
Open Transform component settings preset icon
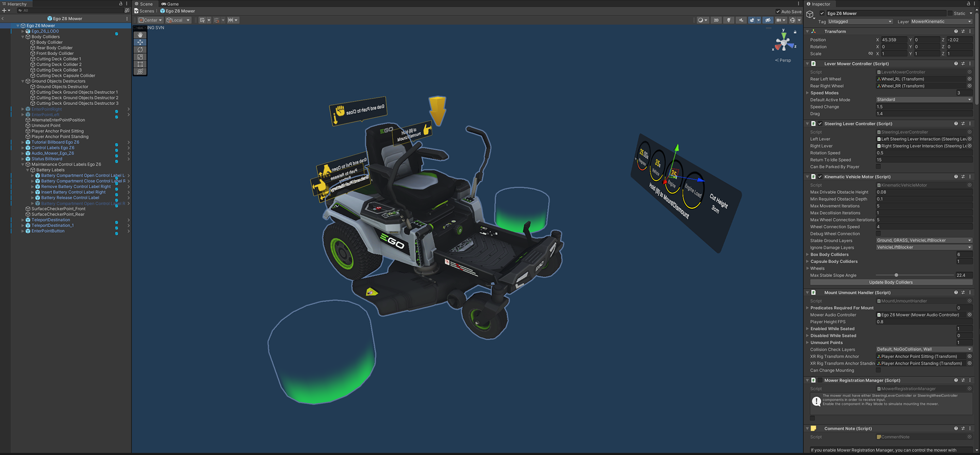pyautogui.click(x=963, y=32)
